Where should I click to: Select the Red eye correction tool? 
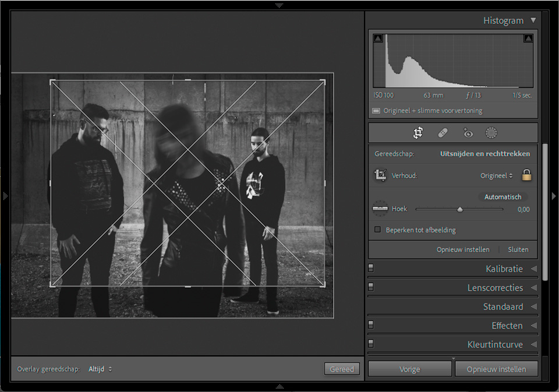pyautogui.click(x=468, y=133)
